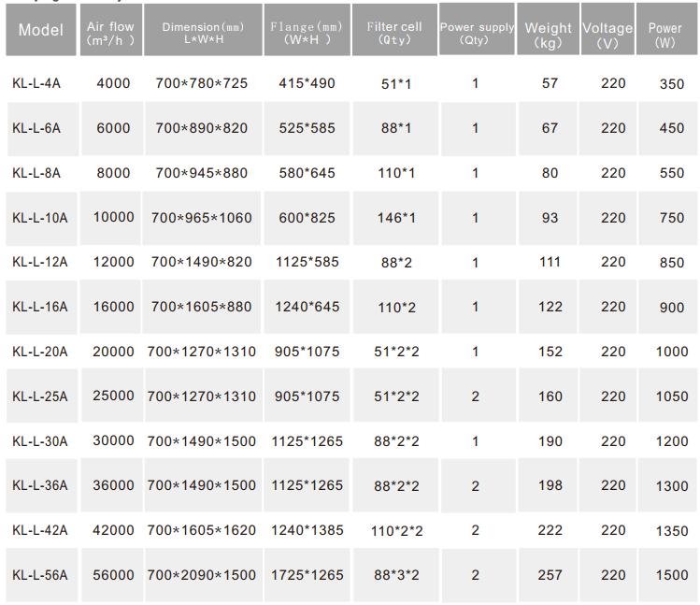Select the KL-L-56A model cell
Viewport: 700px width, 605px height.
(40, 576)
